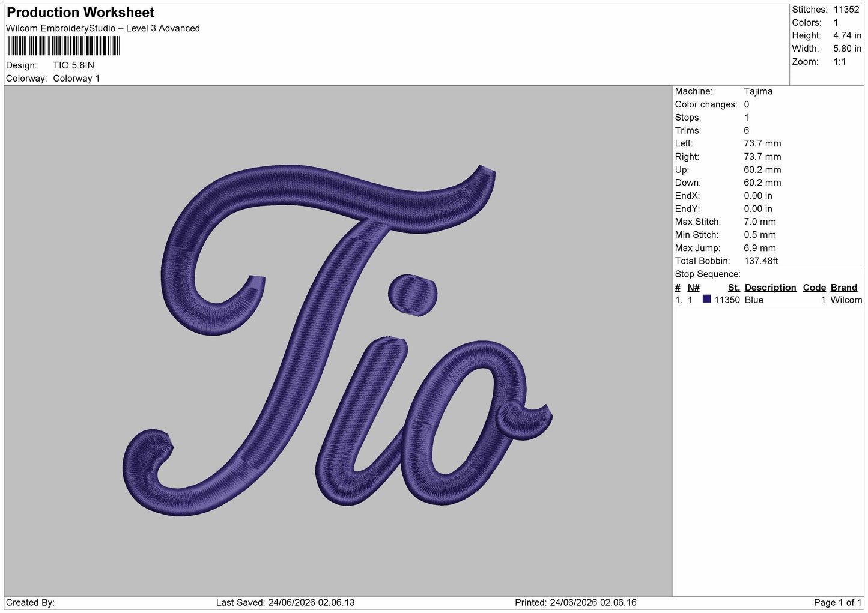Click the stop sequence stitch count 11350

[x=727, y=300]
